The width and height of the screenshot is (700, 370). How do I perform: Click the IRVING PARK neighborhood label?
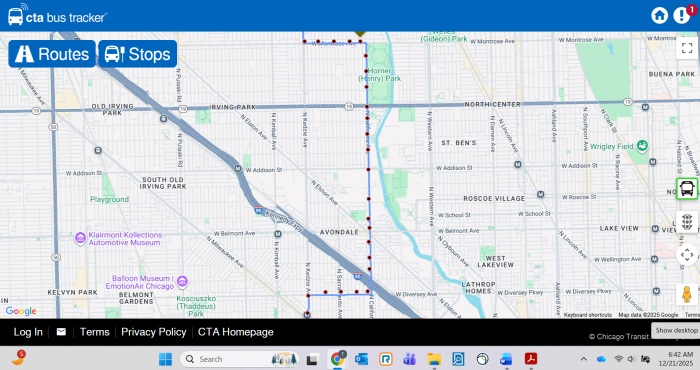pos(233,107)
